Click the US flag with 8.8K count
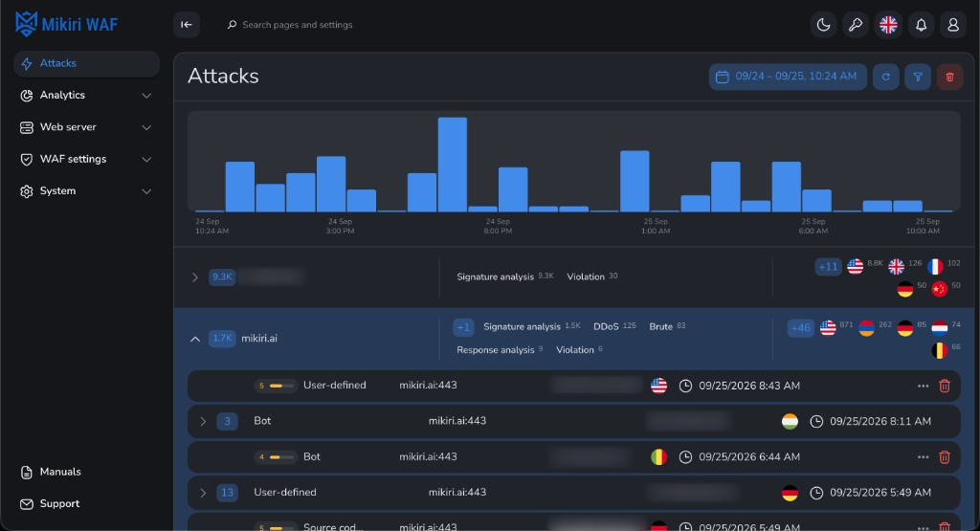Screen dimensions: 980x531 click(855, 267)
